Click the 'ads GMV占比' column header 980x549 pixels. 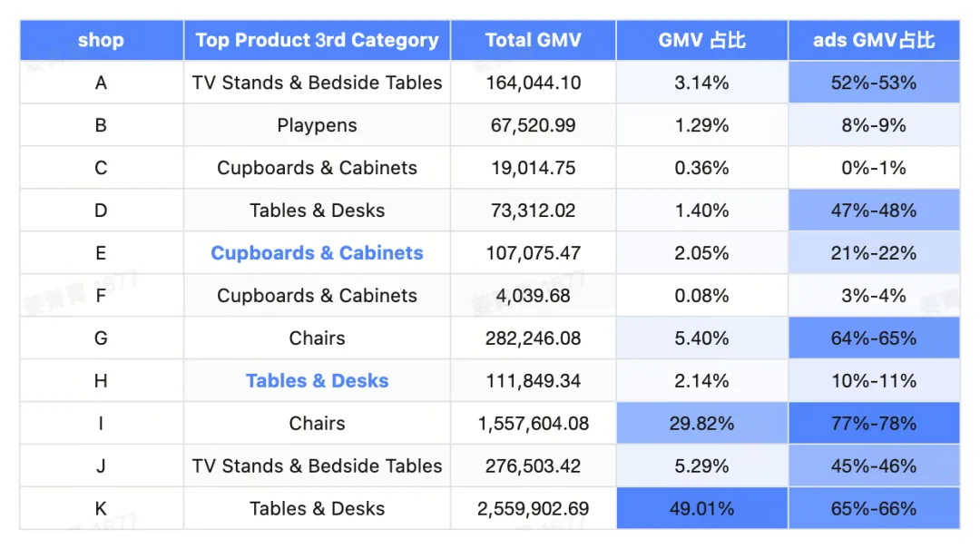874,40
